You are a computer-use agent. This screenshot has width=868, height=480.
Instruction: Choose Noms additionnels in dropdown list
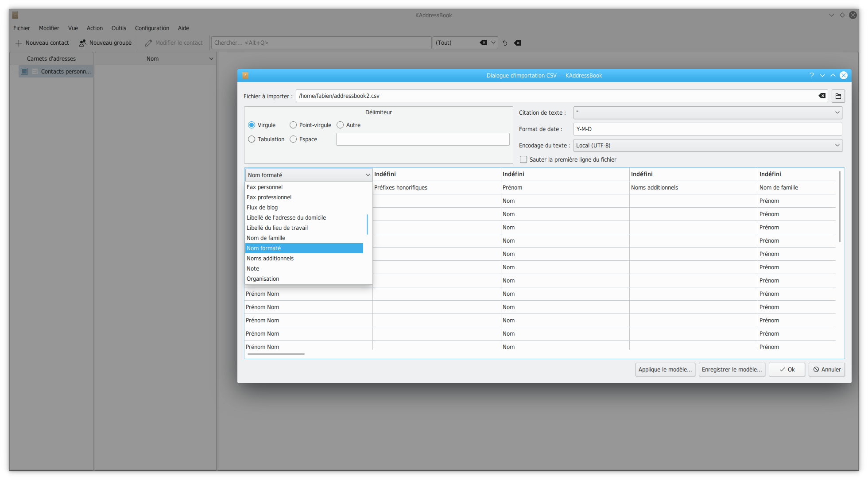point(305,259)
